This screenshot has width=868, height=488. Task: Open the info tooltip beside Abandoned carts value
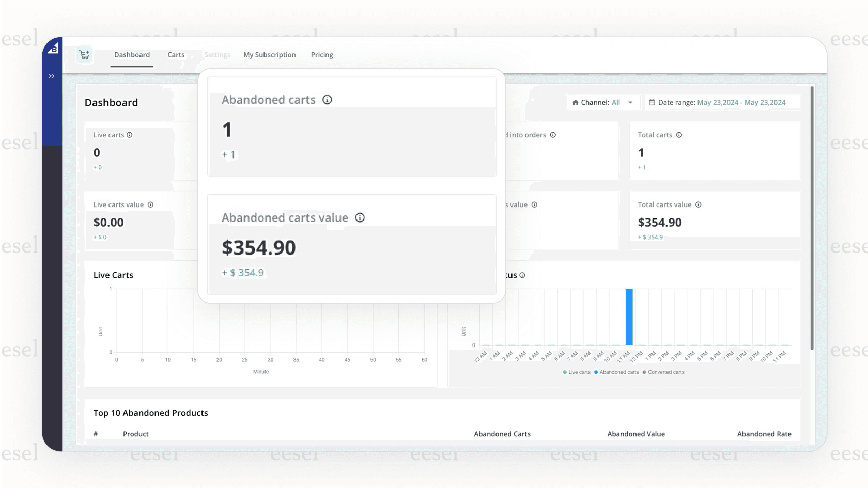tap(360, 217)
